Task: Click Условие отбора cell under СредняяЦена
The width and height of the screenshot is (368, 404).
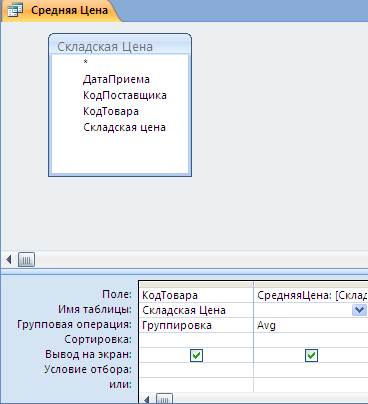Action: pos(311,370)
